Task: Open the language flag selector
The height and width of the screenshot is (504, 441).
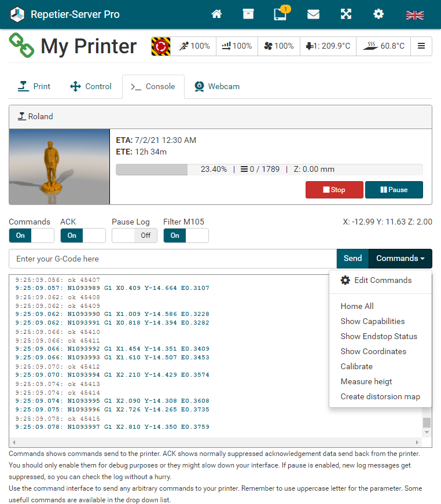Action: (x=414, y=14)
